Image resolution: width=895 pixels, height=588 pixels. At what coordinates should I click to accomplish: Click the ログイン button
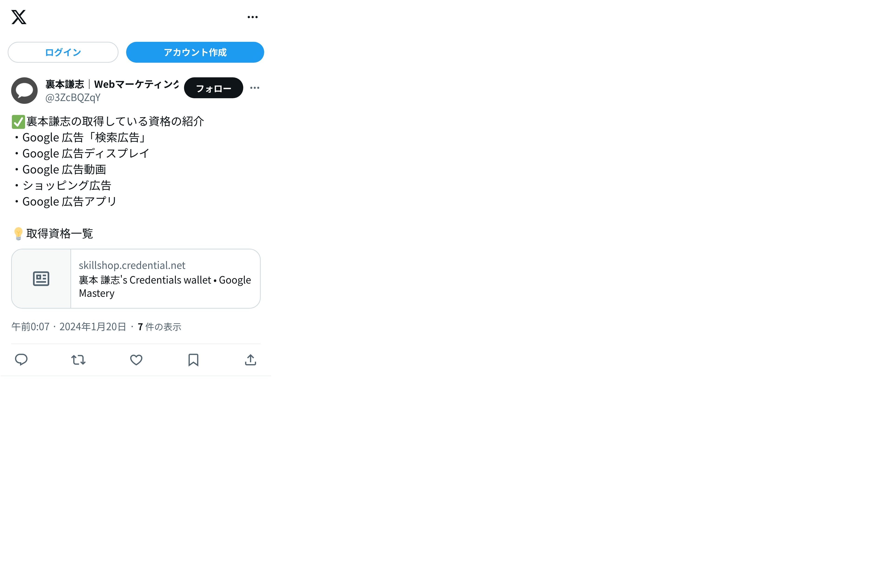(63, 52)
